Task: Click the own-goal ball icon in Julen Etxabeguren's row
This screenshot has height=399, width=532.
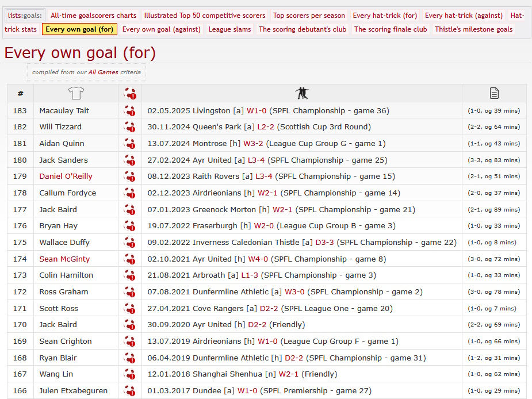Action: [x=130, y=391]
